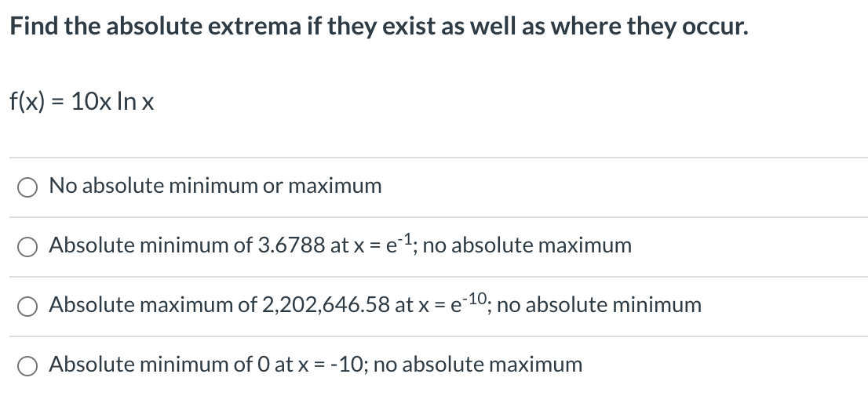This screenshot has height=414, width=868.
Task: Click the answer text "Absolute maximum of 2,202,646.58"
Action: click(220, 304)
